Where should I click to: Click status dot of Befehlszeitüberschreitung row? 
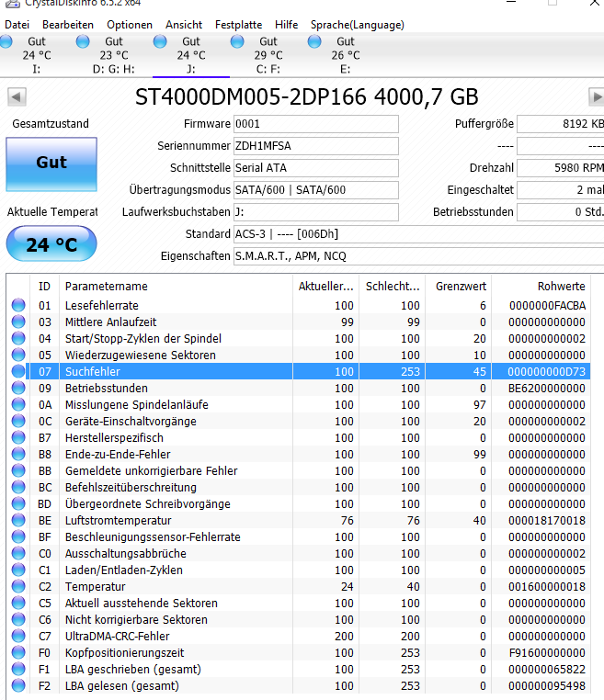[18, 487]
